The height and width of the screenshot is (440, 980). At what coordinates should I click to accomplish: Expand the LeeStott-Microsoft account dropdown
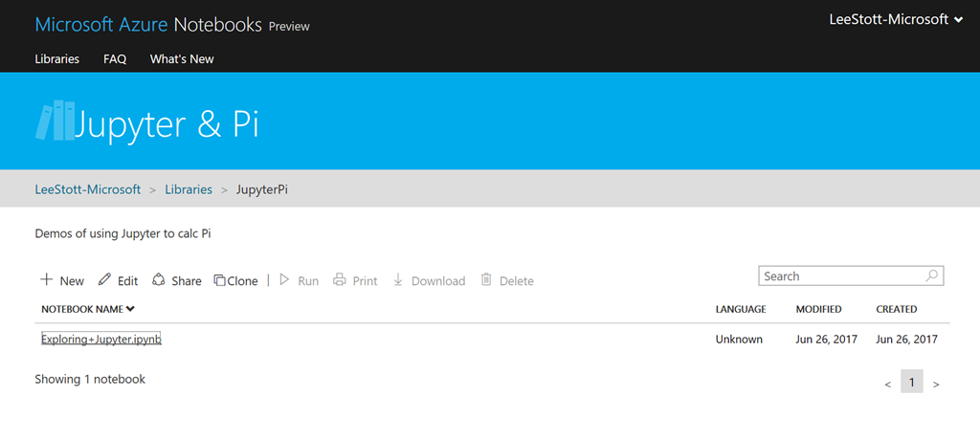tap(958, 19)
